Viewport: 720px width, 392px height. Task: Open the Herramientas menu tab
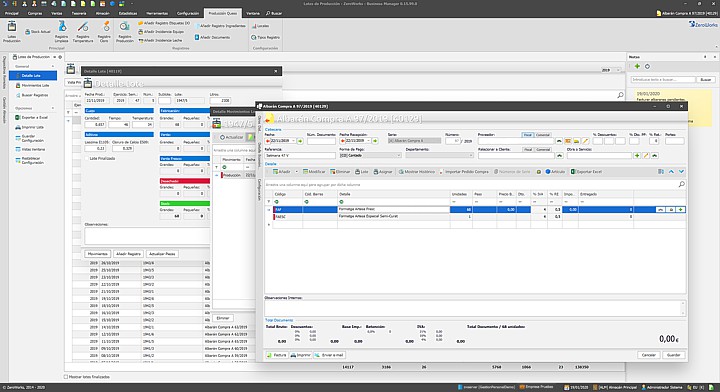pyautogui.click(x=157, y=13)
